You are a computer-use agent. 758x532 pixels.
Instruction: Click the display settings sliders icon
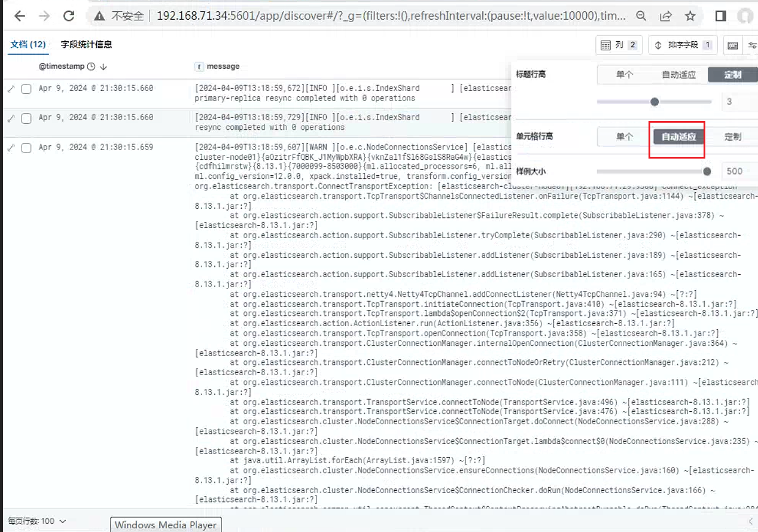click(751, 45)
